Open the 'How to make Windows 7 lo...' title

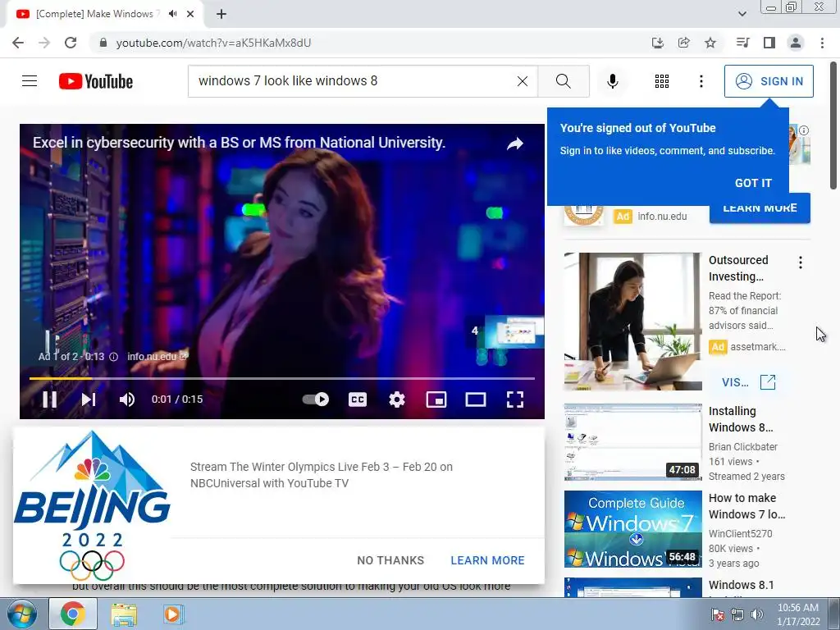[746, 506]
